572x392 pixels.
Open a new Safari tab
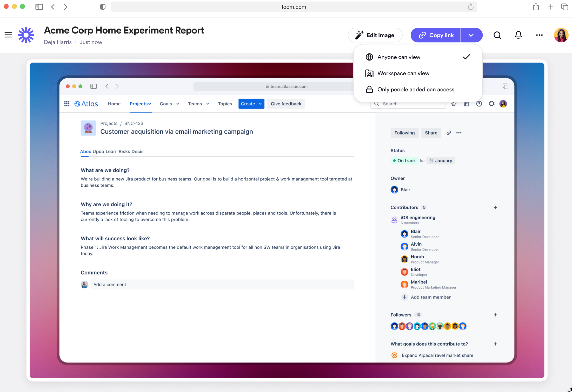click(550, 7)
